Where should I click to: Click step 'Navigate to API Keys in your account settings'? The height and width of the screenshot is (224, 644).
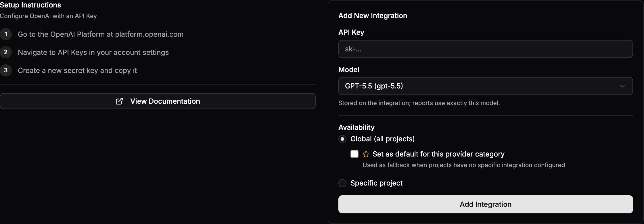[93, 53]
